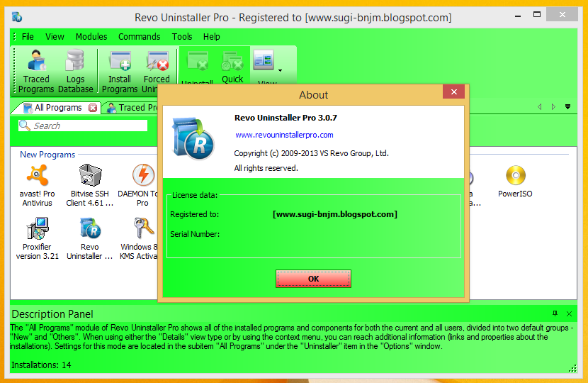This screenshot has height=383, width=588.
Task: Close the About dialog
Action: 453,92
